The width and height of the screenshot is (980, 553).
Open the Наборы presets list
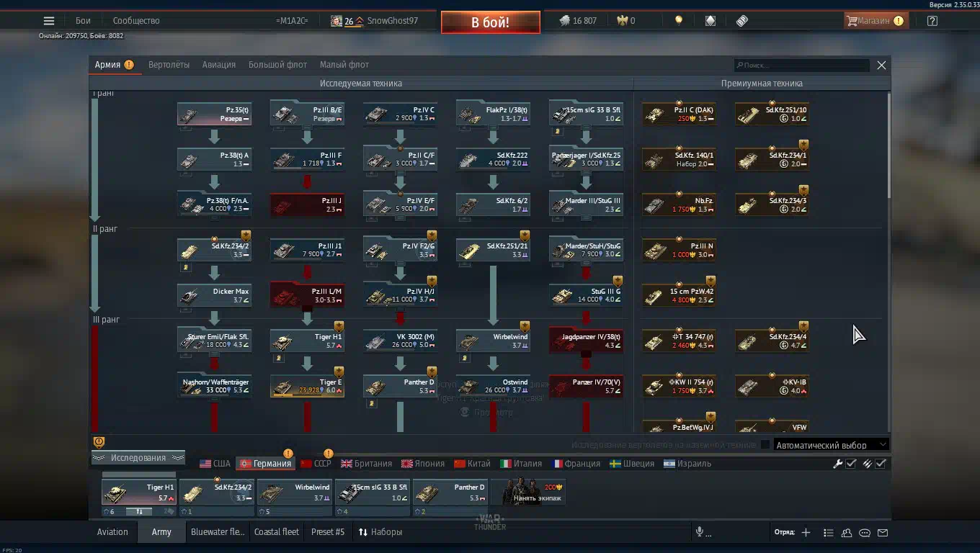[x=380, y=532]
